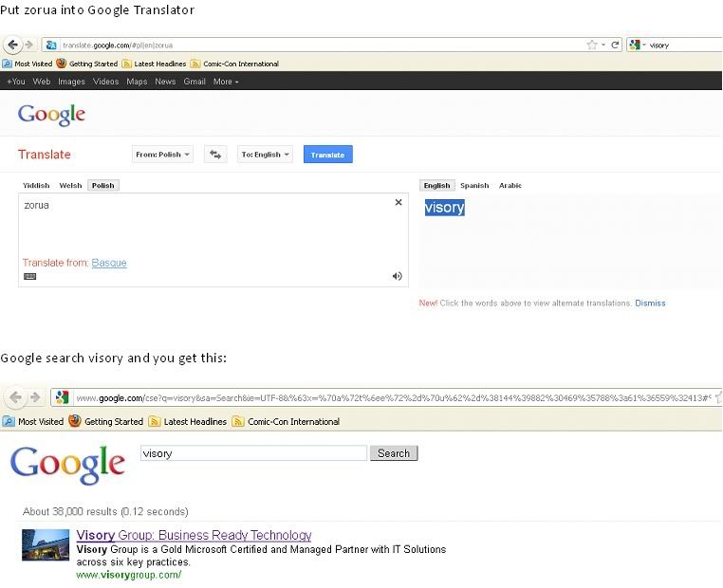723x588 pixels.
Task: Click the About 38,000 results text
Action: coord(105,511)
